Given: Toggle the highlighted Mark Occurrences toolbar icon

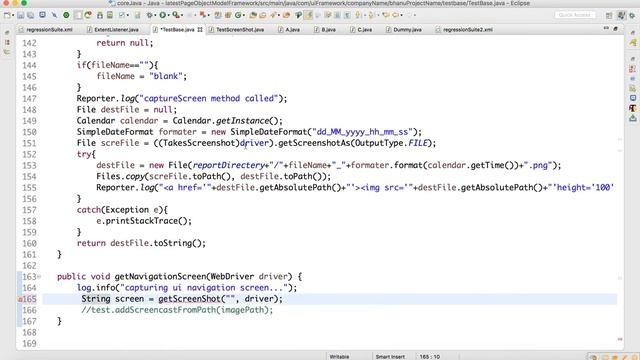Looking at the screenshot, I should coord(308,15).
